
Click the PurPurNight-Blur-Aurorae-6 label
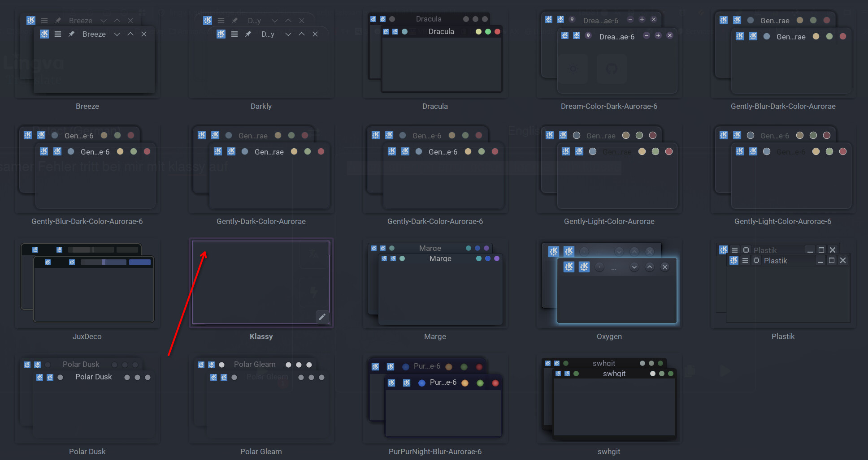click(x=435, y=451)
